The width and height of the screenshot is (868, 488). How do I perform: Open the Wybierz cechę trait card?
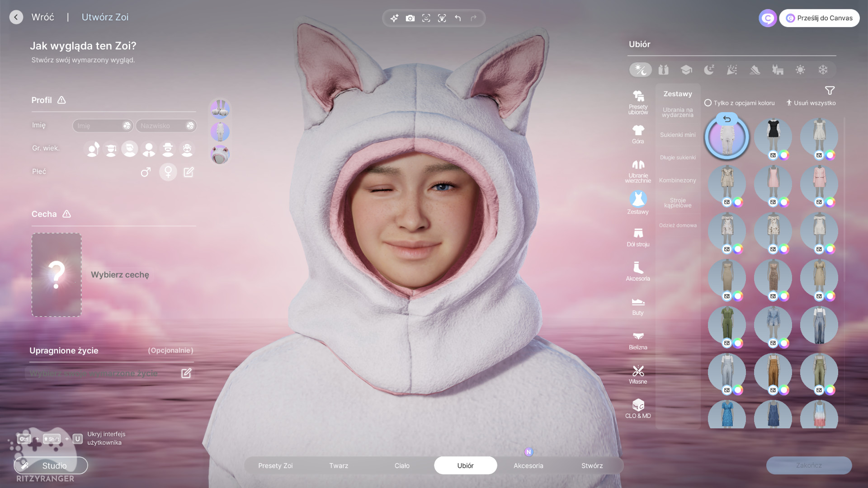(57, 275)
